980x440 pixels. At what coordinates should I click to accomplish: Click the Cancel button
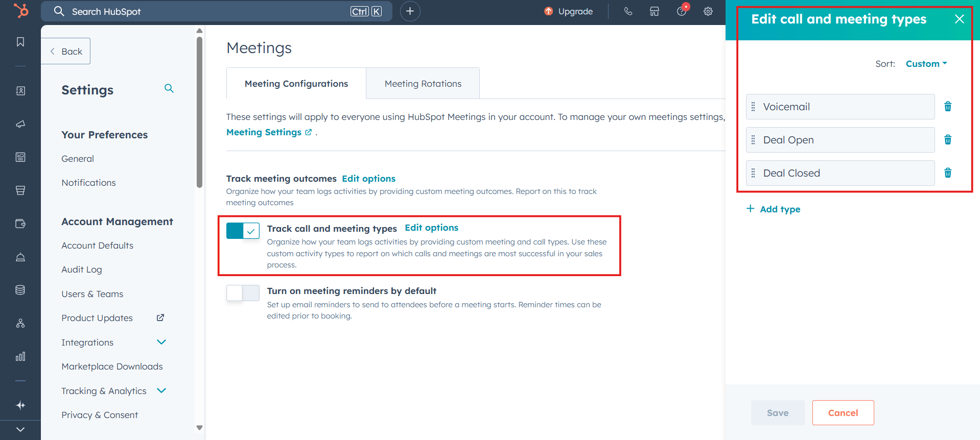tap(843, 413)
